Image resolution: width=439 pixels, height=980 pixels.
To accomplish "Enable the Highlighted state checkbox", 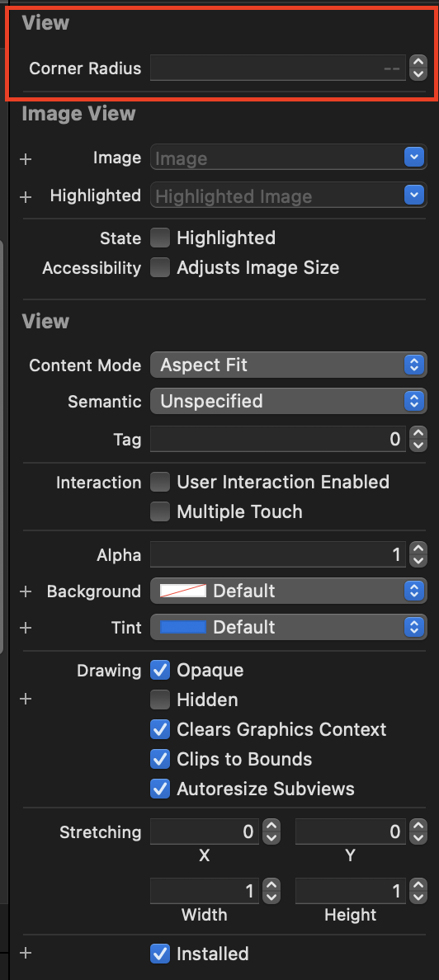I will (160, 238).
